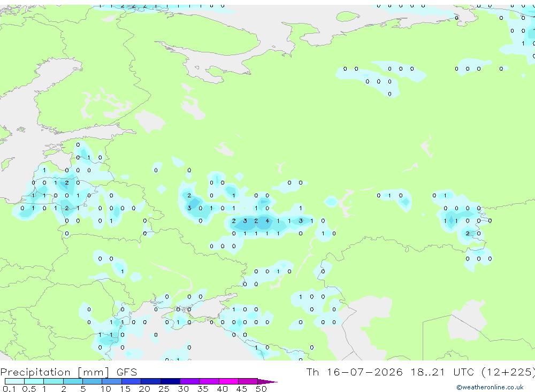
Task: Open the weatheronline.co.uk link
Action: pyautogui.click(x=490, y=387)
